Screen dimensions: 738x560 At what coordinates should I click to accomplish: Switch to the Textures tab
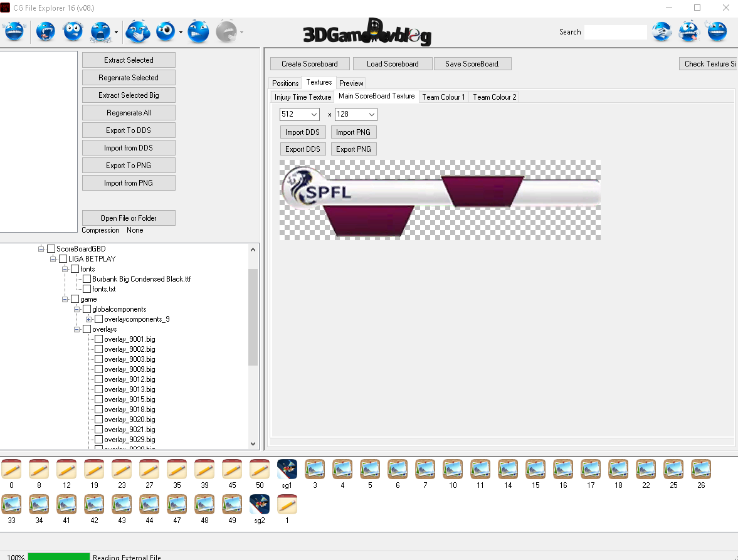[319, 82]
